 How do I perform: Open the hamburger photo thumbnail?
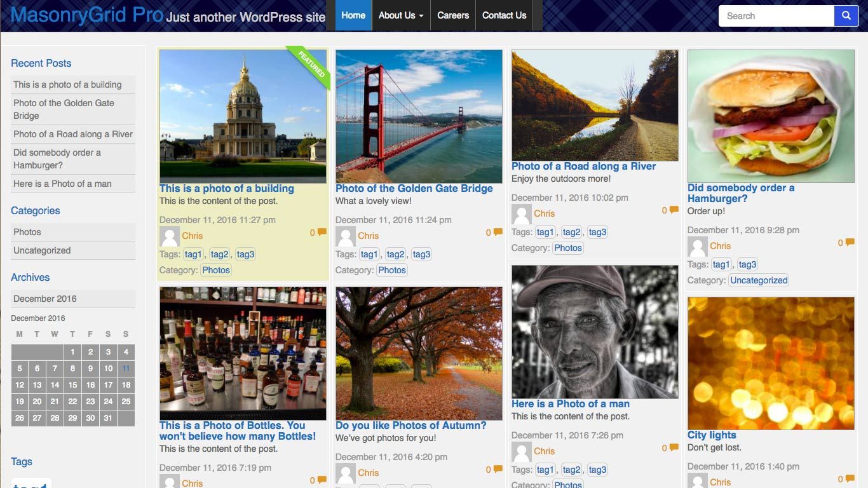pos(771,116)
